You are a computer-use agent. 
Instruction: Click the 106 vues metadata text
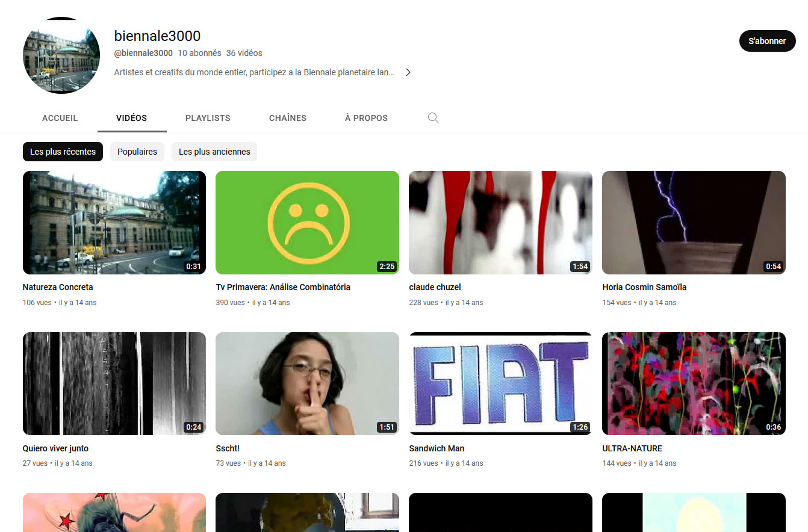point(37,303)
